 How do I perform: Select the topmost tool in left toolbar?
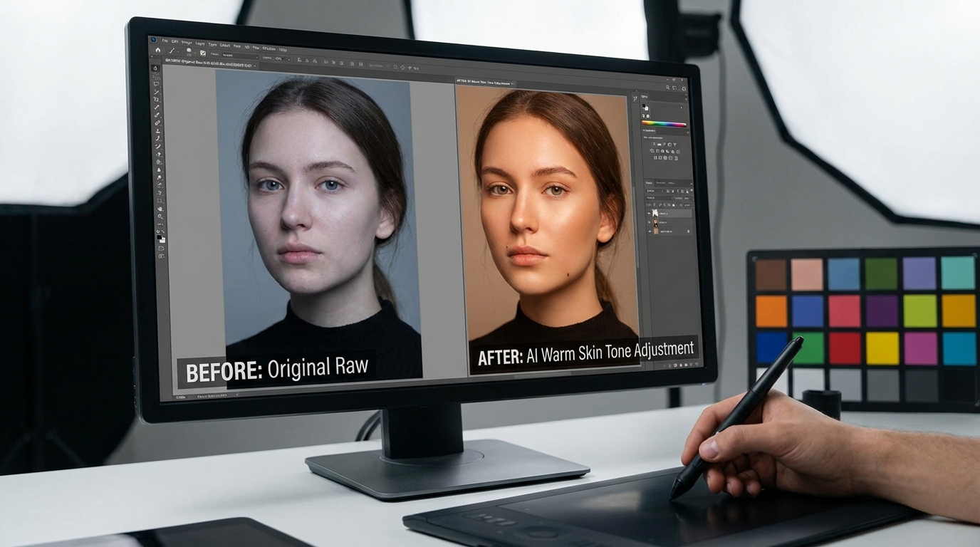tap(156, 68)
